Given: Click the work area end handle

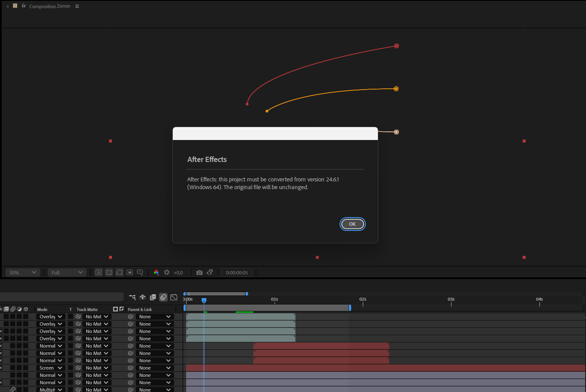Looking at the screenshot, I should 350,308.
